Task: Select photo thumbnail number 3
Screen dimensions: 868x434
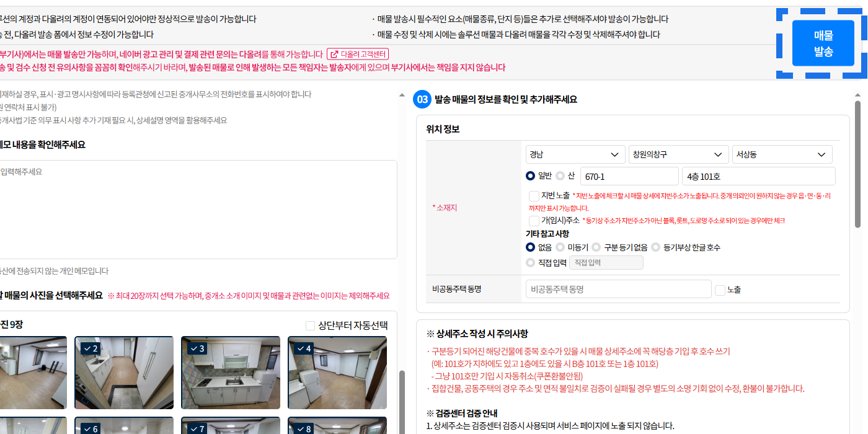Action: click(x=231, y=373)
